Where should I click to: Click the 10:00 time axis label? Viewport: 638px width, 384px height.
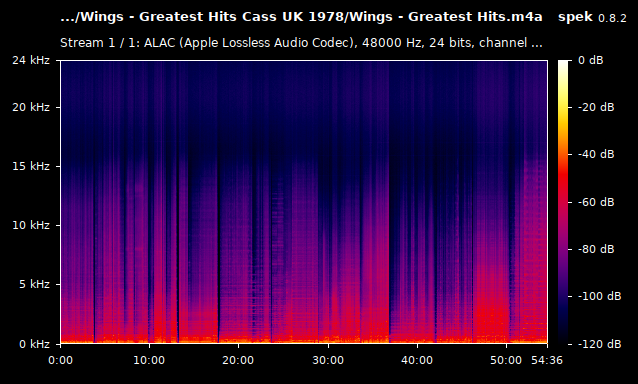click(x=149, y=360)
